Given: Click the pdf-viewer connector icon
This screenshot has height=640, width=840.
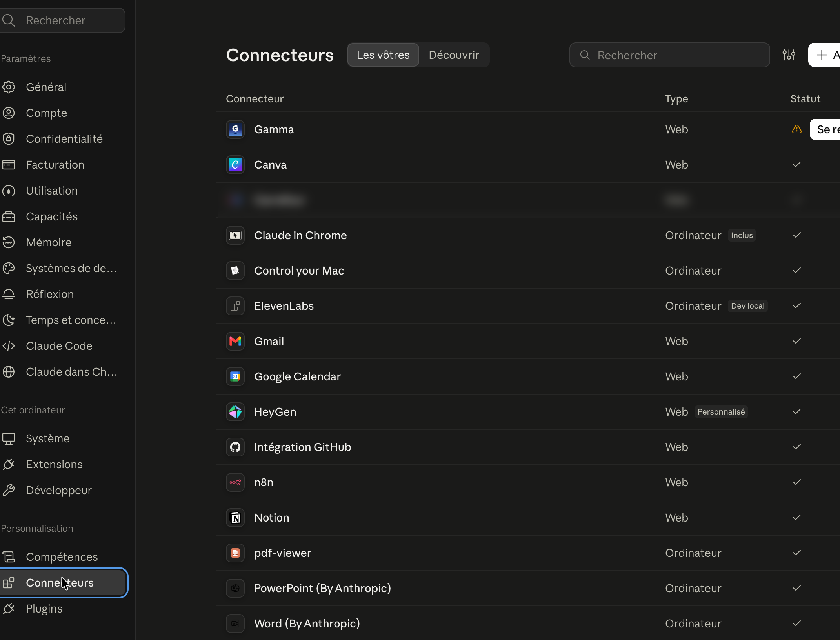Looking at the screenshot, I should 235,553.
